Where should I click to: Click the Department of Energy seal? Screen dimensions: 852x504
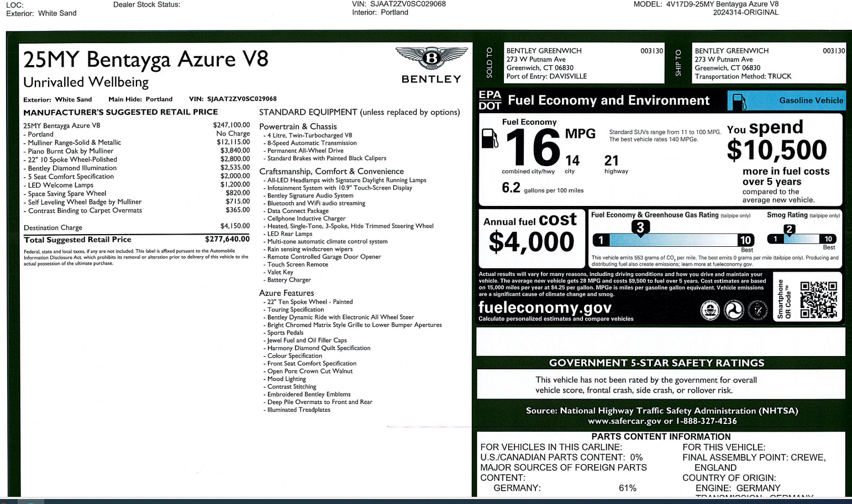tap(758, 311)
